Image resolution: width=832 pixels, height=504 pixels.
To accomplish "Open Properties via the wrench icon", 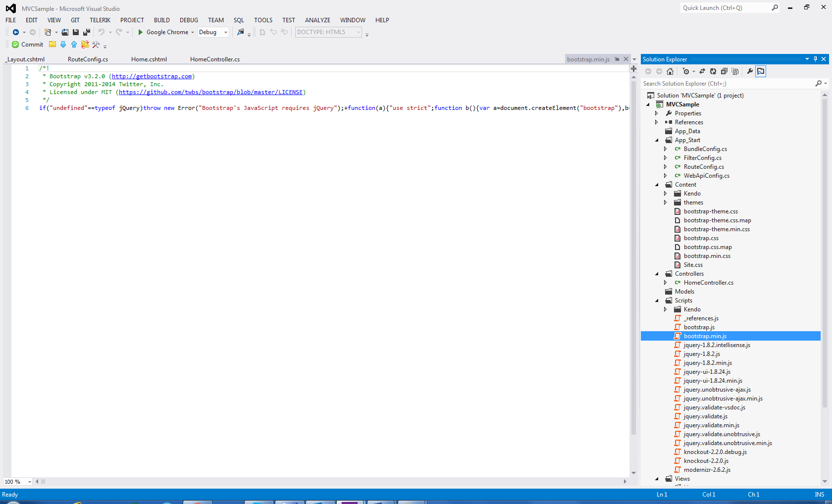I will click(750, 71).
